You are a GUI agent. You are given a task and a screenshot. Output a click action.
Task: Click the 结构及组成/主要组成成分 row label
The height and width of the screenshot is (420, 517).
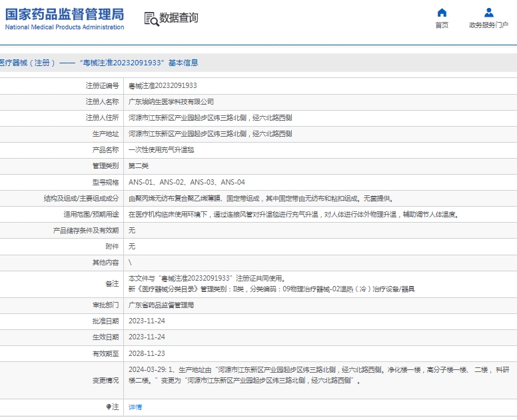(x=81, y=198)
